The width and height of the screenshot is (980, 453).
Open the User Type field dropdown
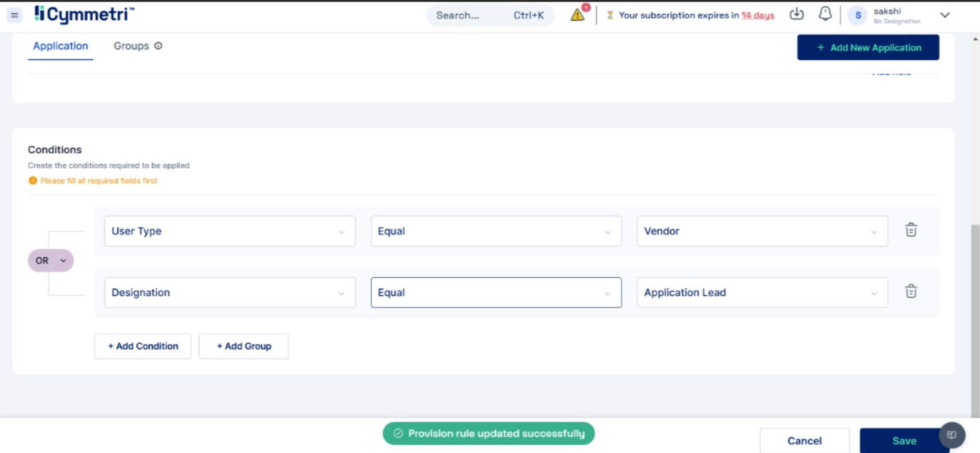pyautogui.click(x=230, y=231)
